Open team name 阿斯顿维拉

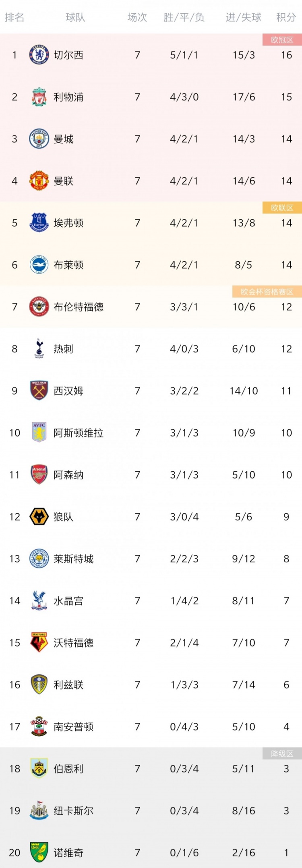coord(79,433)
